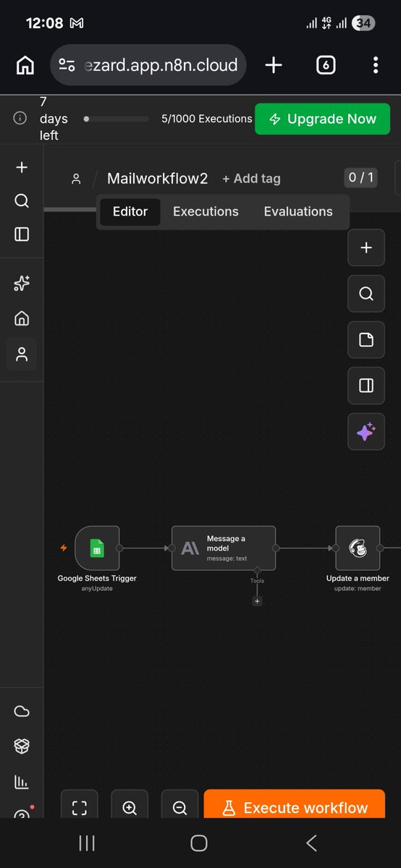
Task: Tap the Android back button
Action: click(x=312, y=843)
